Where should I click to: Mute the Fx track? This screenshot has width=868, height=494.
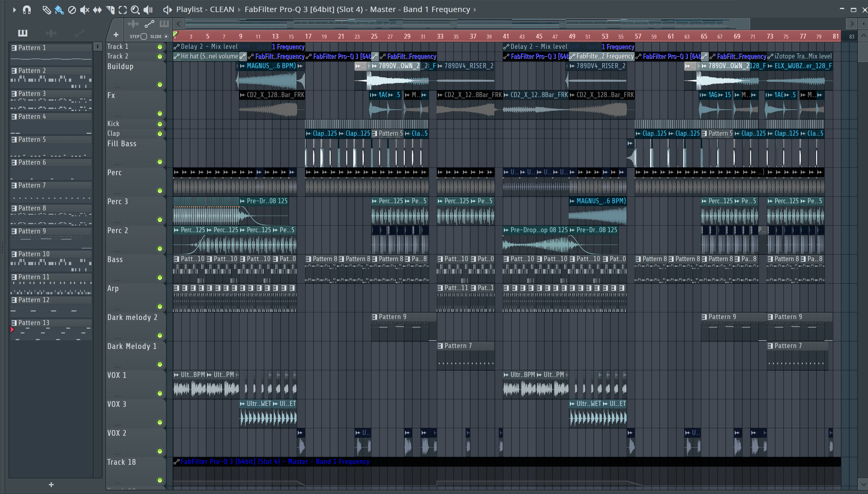click(160, 113)
